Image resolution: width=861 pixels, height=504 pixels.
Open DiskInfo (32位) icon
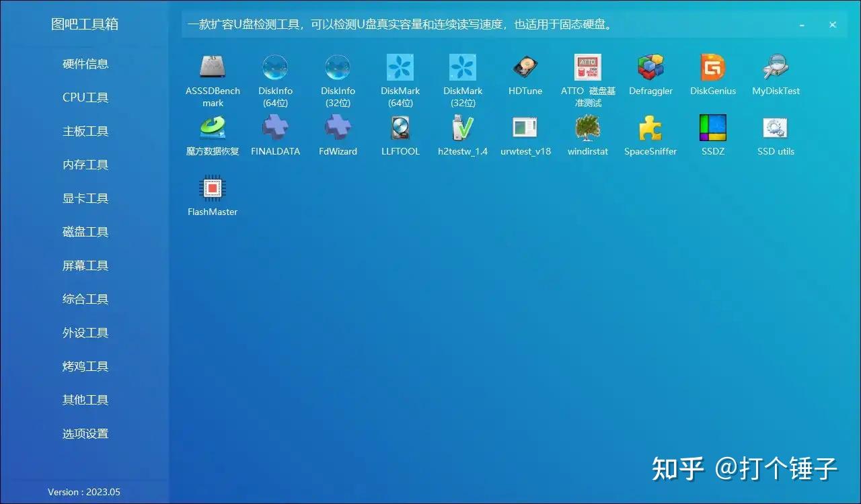pos(338,67)
